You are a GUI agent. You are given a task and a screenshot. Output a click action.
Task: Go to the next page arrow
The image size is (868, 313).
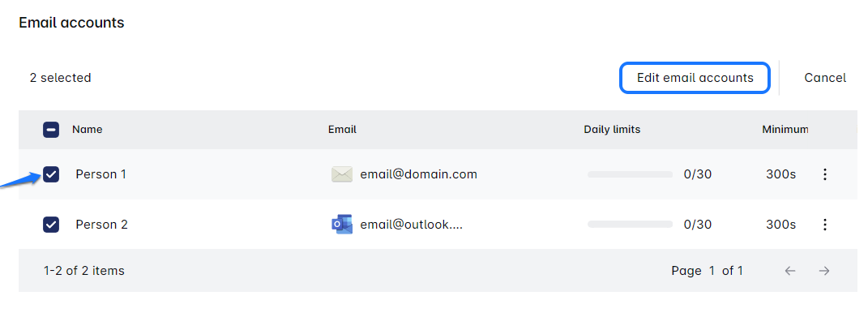[824, 271]
